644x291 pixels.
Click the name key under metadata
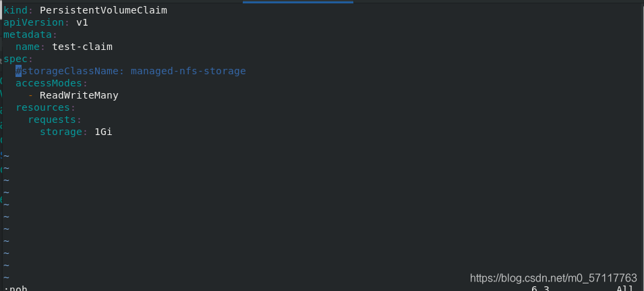pos(28,47)
